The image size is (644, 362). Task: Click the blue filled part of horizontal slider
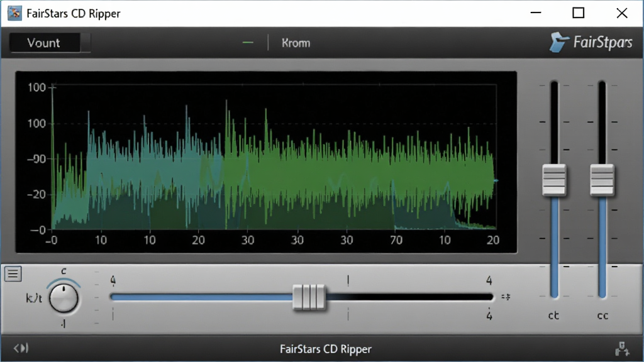tap(202, 297)
